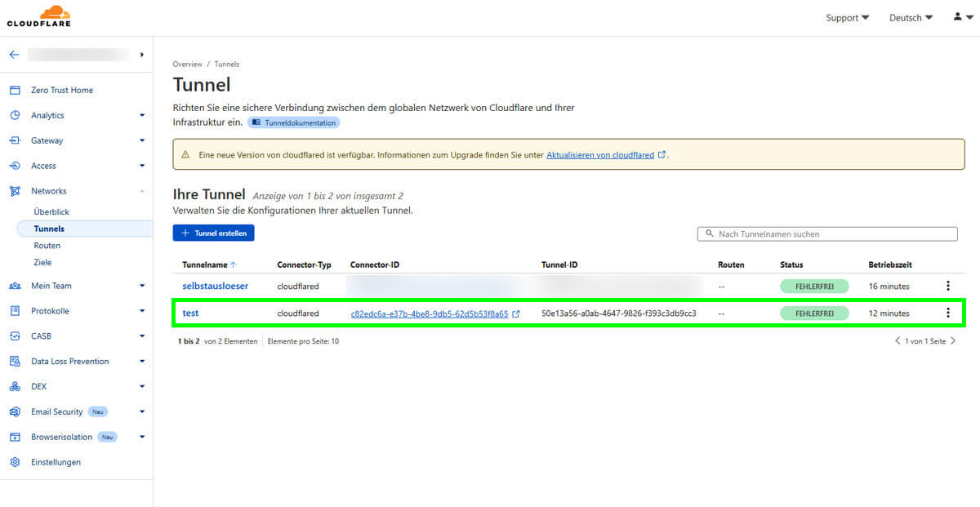Image resolution: width=980 pixels, height=507 pixels.
Task: Open the Routen submenu item
Action: tap(47, 246)
